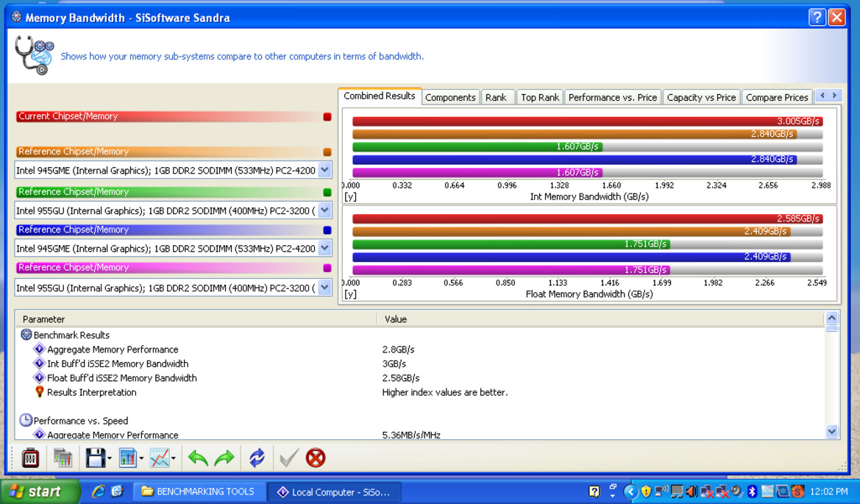Open the magenta reference Intel 955GU dropdown
Image resolution: width=860 pixels, height=504 pixels.
coord(324,288)
